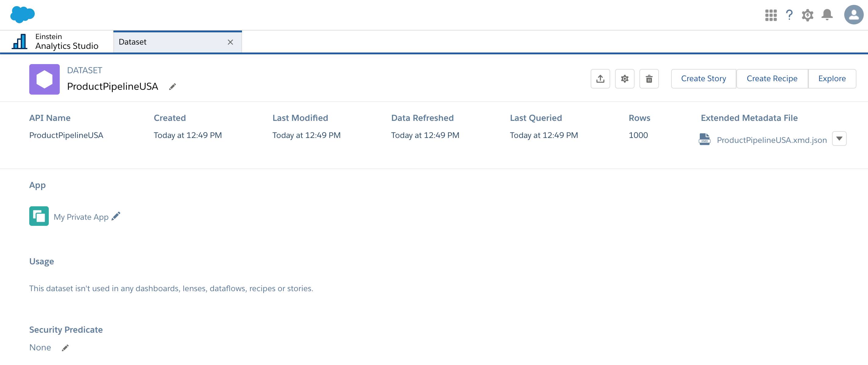Open the My Private App link

[81, 217]
